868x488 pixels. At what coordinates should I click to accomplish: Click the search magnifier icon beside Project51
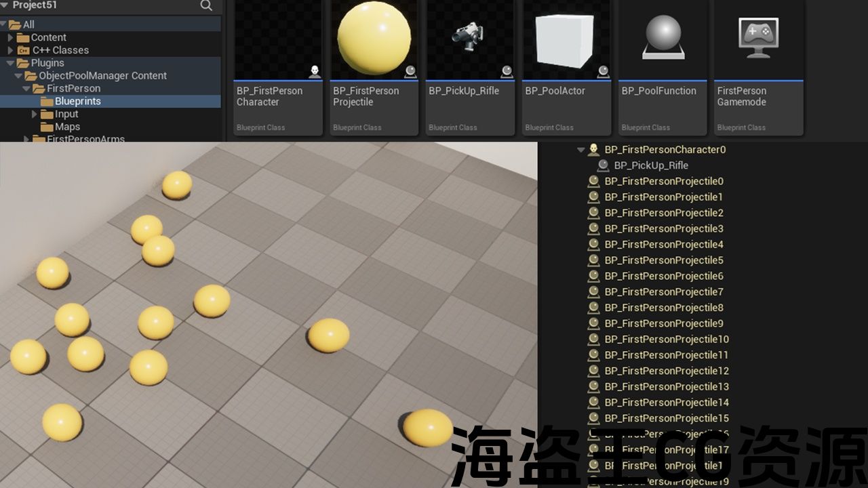pos(207,5)
